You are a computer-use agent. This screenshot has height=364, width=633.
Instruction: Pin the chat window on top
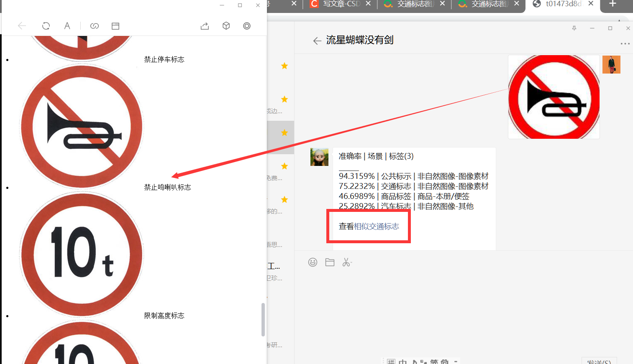(574, 28)
